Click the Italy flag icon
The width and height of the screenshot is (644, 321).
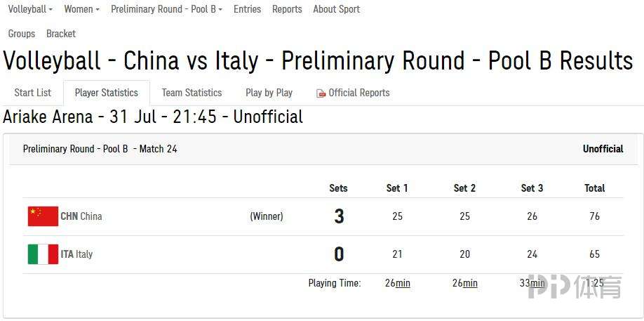tap(43, 254)
